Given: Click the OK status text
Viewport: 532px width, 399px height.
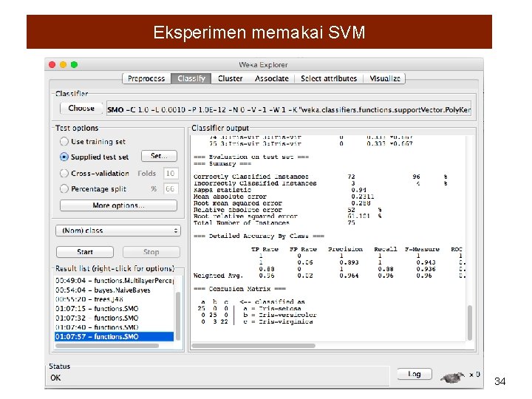Looking at the screenshot, I should pos(55,378).
